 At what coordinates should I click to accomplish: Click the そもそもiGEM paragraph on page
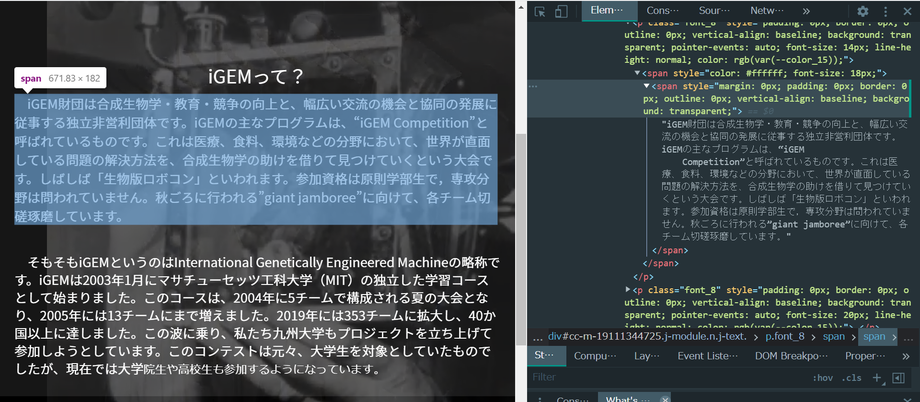pyautogui.click(x=257, y=315)
